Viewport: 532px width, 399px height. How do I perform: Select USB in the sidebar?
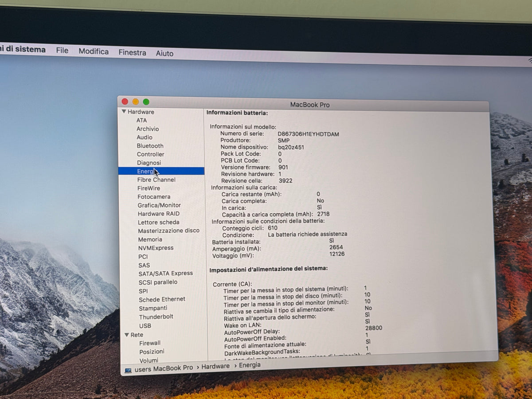(145, 325)
